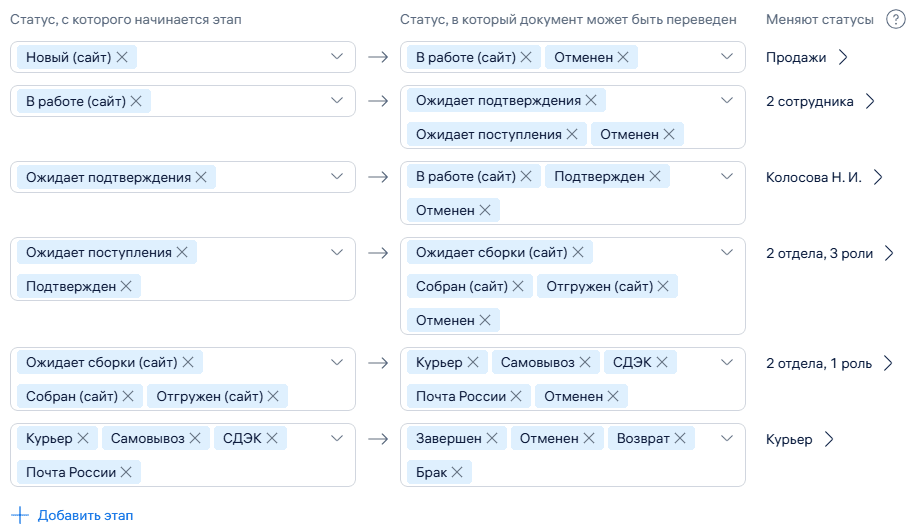Viewport: 916px width, 532px height.
Task: Click inside the "В работе (сайт)" starting status field
Action: click(240, 101)
